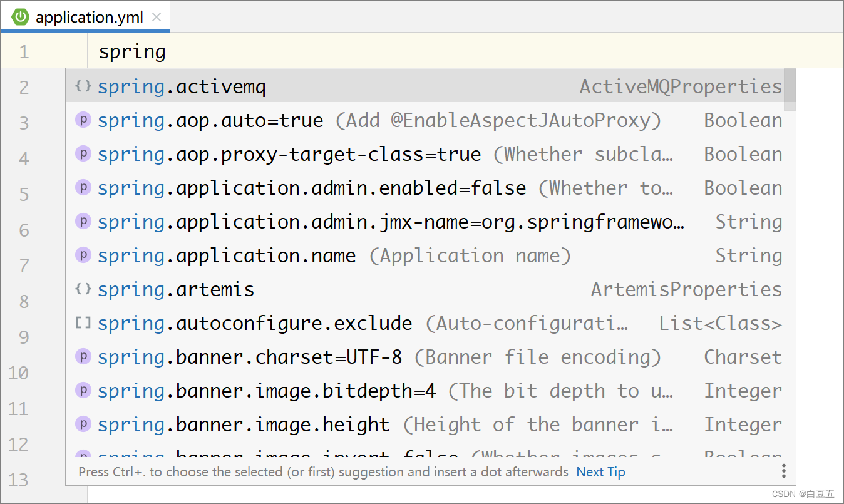Screen dimensions: 844x504
Task: Select spring.autoconfigure.exclude suggestion
Action: (426, 322)
